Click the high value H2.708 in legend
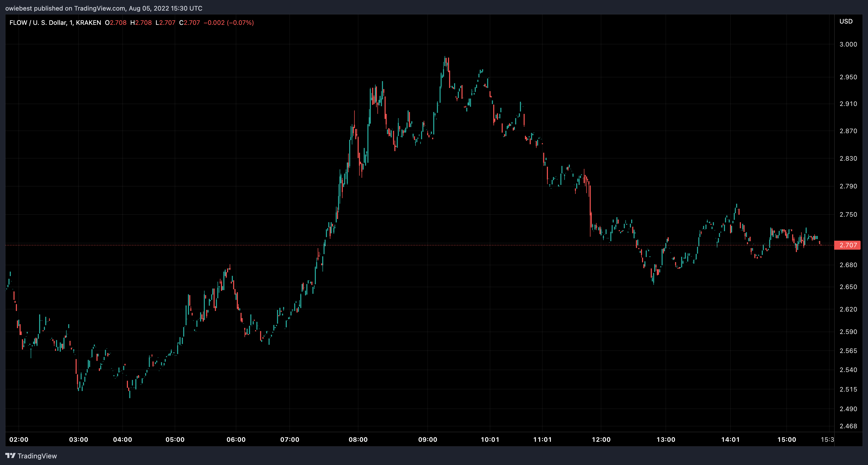868x465 pixels. [x=141, y=22]
